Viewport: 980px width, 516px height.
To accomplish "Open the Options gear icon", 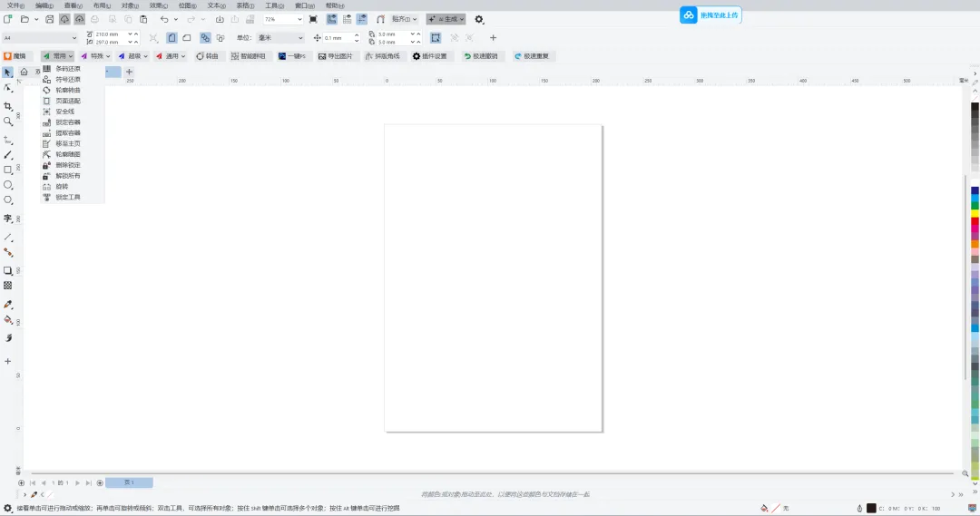I will click(x=479, y=19).
